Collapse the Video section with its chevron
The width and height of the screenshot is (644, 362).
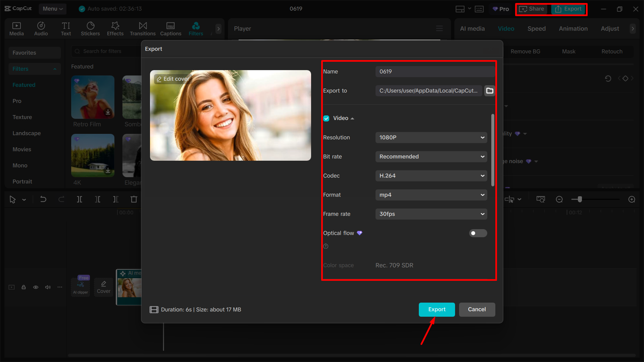pyautogui.click(x=352, y=118)
